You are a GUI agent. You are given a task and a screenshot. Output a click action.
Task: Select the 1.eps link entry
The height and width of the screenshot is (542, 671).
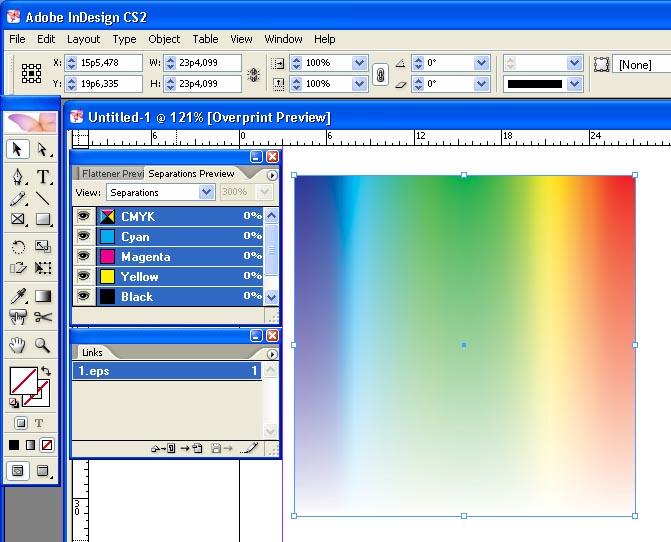tap(167, 371)
